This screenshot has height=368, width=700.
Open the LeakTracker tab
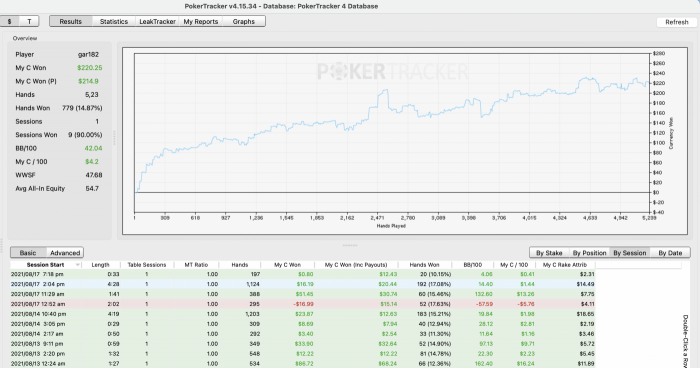click(157, 21)
